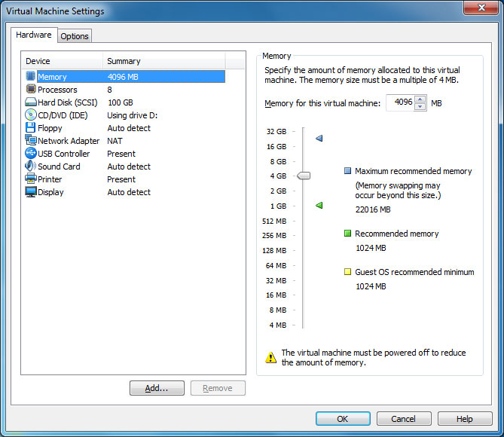
Task: Select the Floppy device entry
Action: point(125,128)
